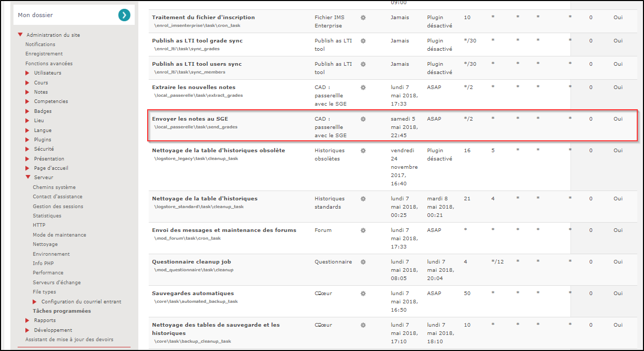Click the Mon dossier arrow circle icon
Image resolution: width=644 pixels, height=351 pixels.
pyautogui.click(x=124, y=15)
